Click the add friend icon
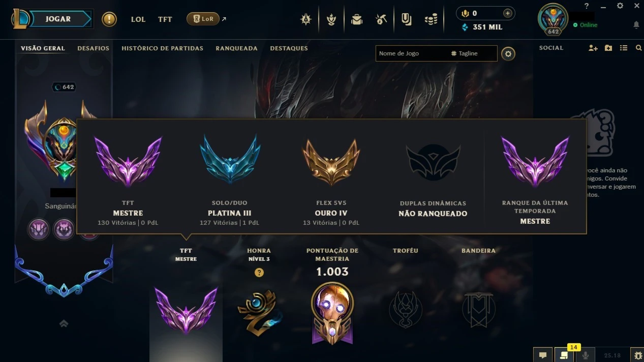Screen dimensions: 644x362 pyautogui.click(x=593, y=48)
